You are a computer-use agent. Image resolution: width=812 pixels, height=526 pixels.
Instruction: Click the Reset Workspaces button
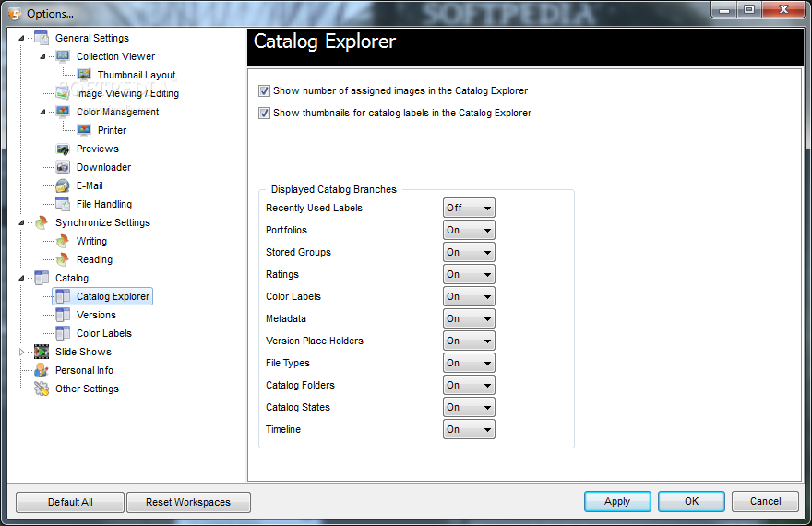[188, 502]
